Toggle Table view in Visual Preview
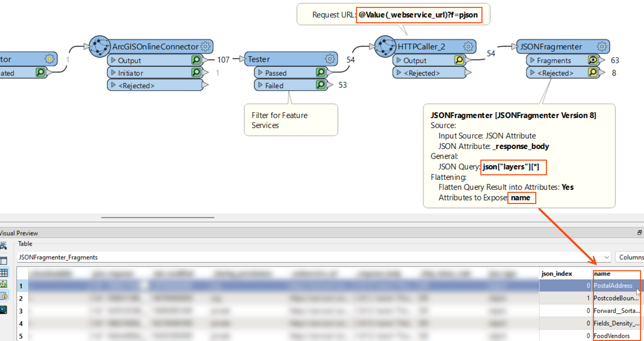This screenshot has width=644, height=341. (4, 273)
